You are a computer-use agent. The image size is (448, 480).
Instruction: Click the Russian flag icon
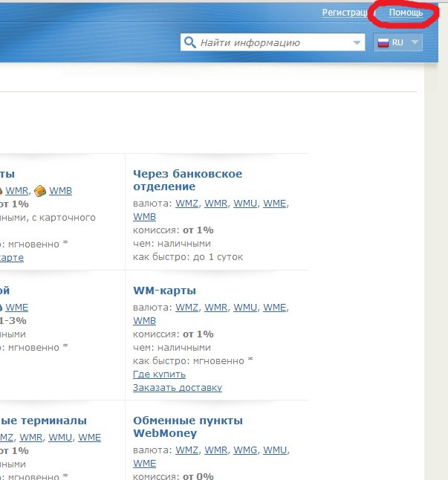tap(383, 42)
